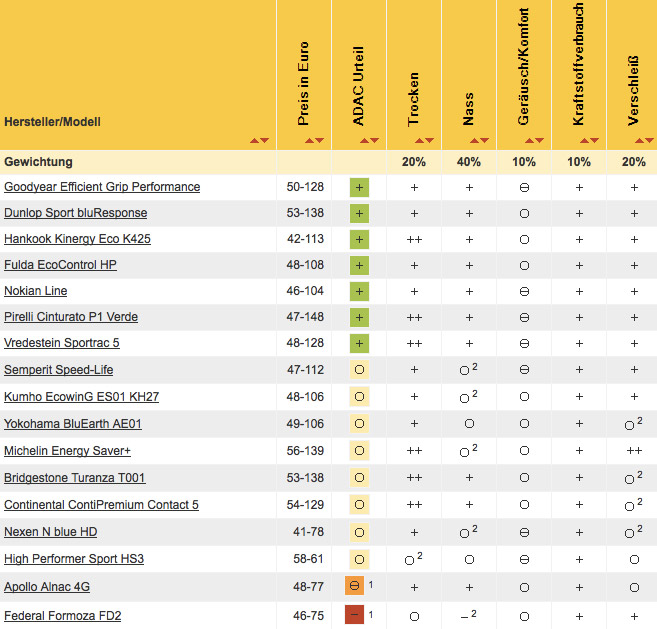Click 20% weighting under Trocken
This screenshot has width=657, height=629.
(x=414, y=162)
